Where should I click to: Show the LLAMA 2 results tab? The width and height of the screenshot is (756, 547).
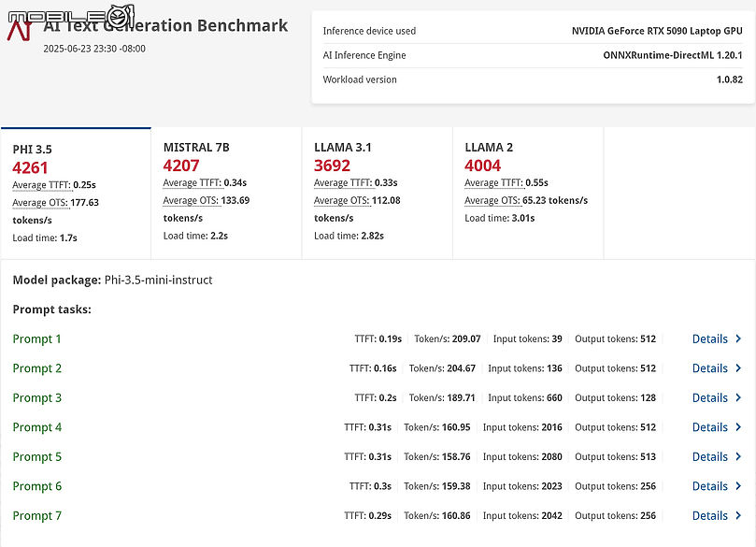tap(528, 193)
